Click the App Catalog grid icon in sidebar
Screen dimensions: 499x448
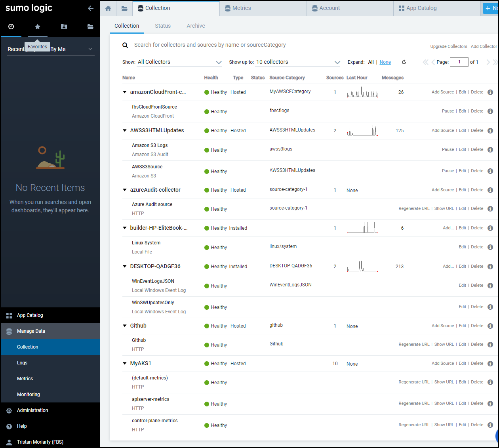9,316
